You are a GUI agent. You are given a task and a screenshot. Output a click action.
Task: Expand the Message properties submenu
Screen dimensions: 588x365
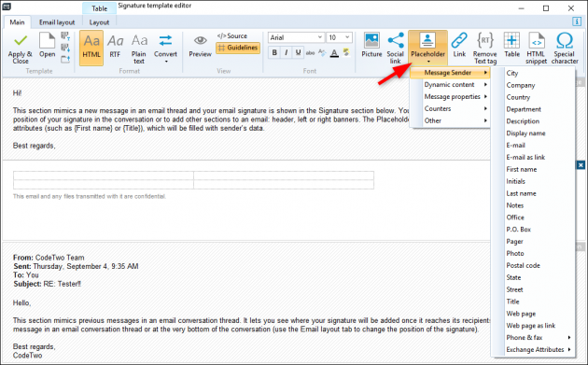point(451,97)
